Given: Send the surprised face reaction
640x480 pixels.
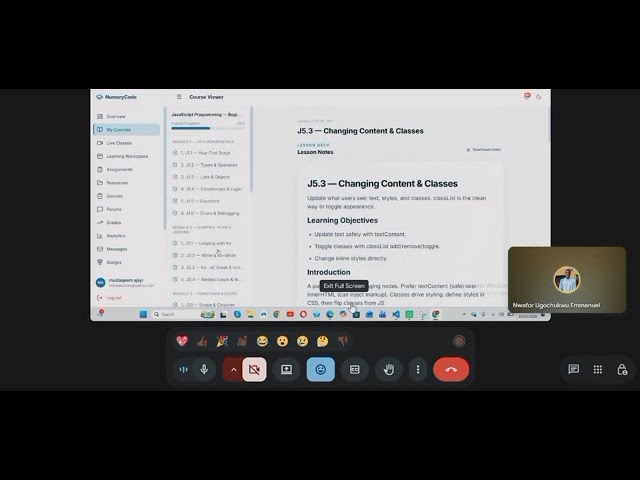Looking at the screenshot, I should click(x=282, y=341).
